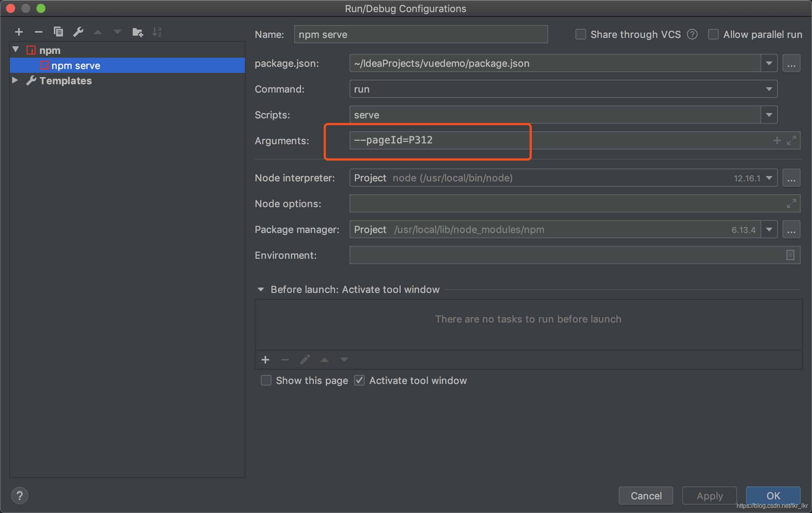Insert macro plus icon in Arguments
The height and width of the screenshot is (513, 812).
[777, 140]
